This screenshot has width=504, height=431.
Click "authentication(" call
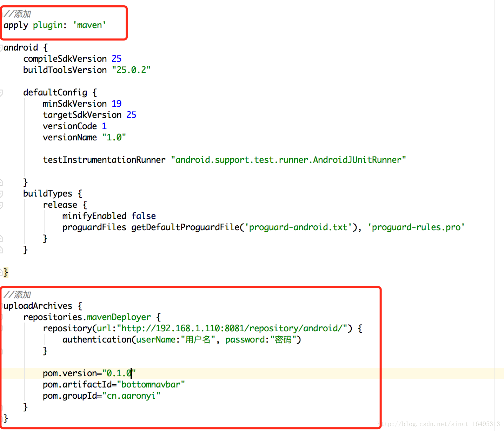(x=99, y=340)
